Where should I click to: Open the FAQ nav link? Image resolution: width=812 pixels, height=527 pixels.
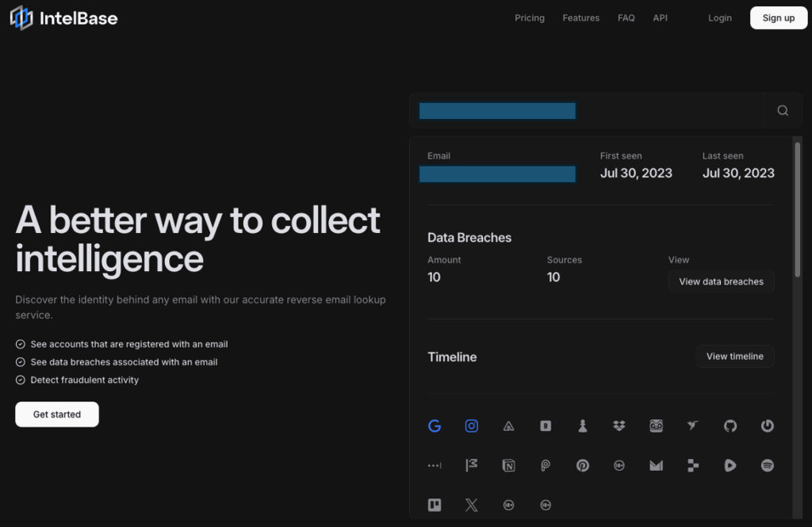(x=626, y=17)
